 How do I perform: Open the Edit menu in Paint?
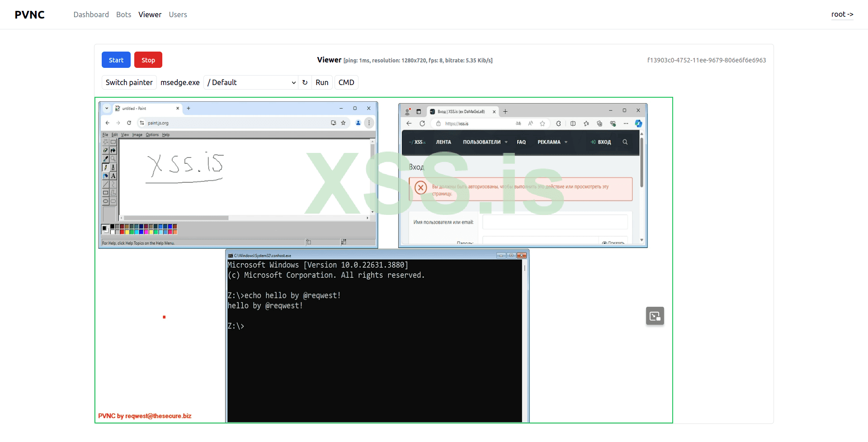point(114,135)
